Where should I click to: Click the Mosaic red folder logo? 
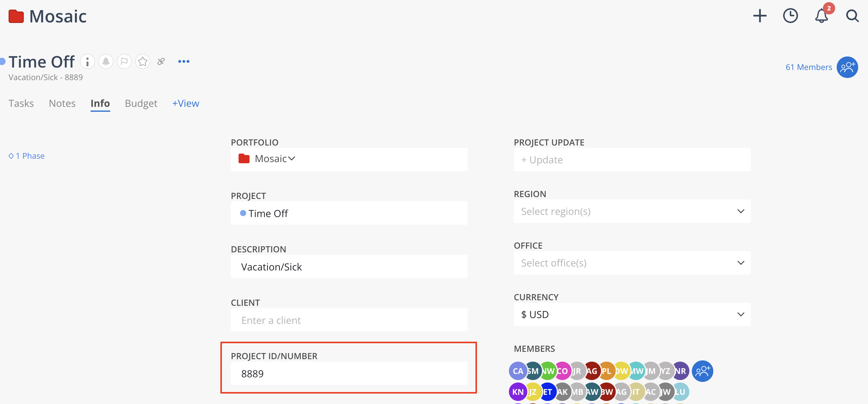click(16, 16)
